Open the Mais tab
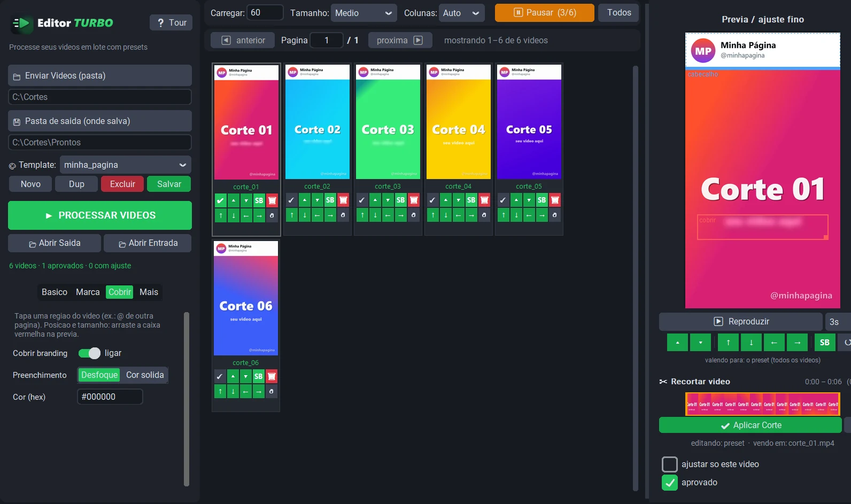This screenshot has width=851, height=504. [x=149, y=292]
